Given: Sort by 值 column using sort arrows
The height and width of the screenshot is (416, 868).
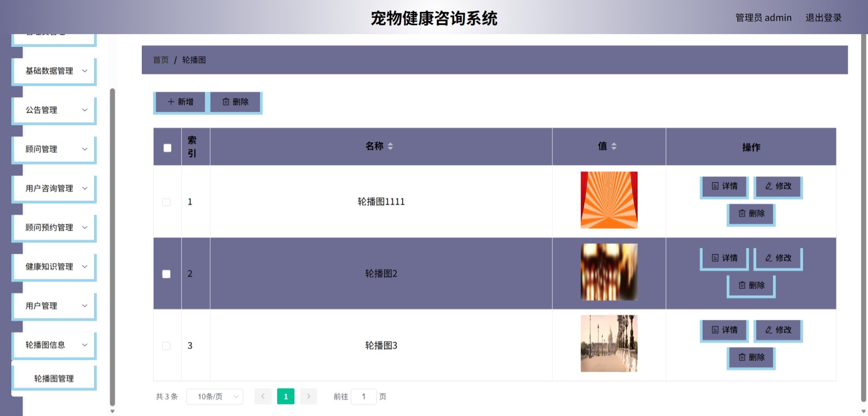Looking at the screenshot, I should coord(614,146).
